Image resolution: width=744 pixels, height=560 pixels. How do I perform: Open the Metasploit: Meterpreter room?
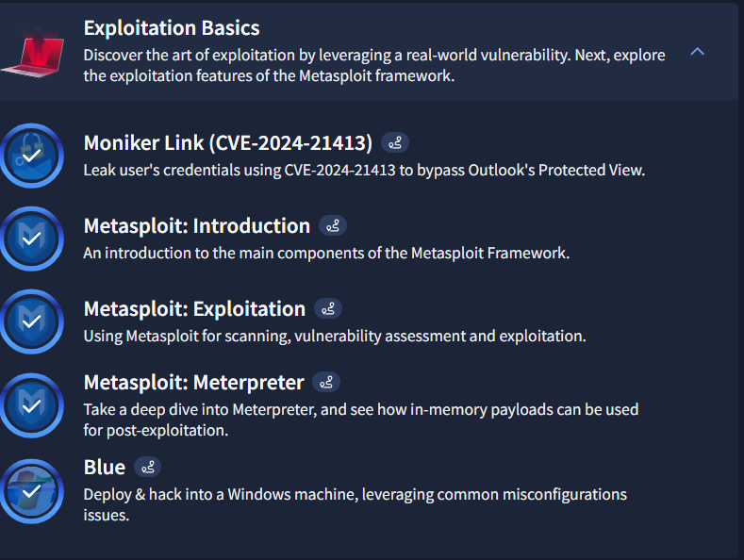193,383
